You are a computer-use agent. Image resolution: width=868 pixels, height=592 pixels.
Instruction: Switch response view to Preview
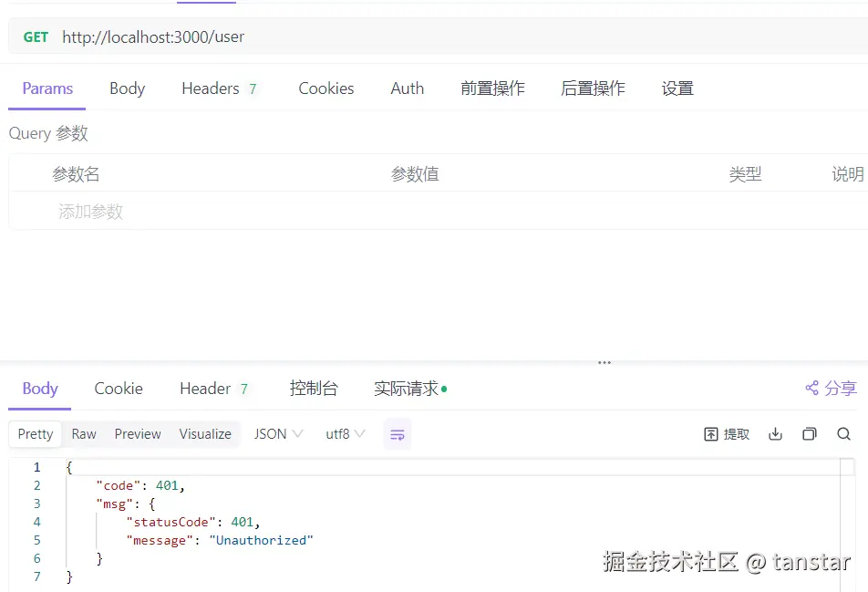tap(138, 434)
